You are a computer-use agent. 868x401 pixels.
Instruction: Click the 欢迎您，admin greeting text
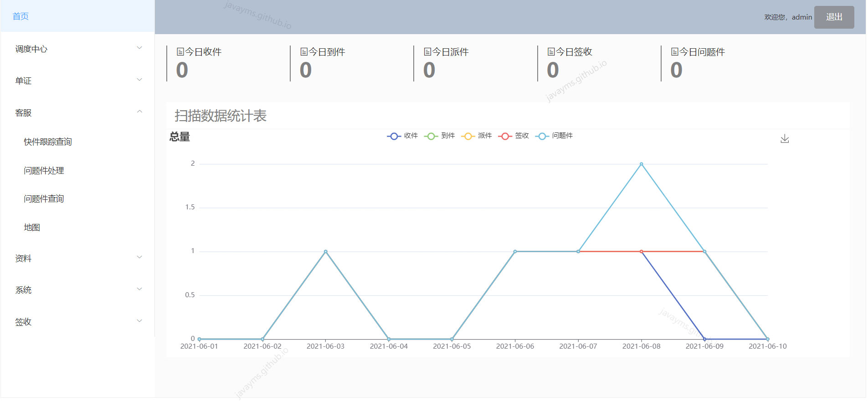pyautogui.click(x=788, y=17)
